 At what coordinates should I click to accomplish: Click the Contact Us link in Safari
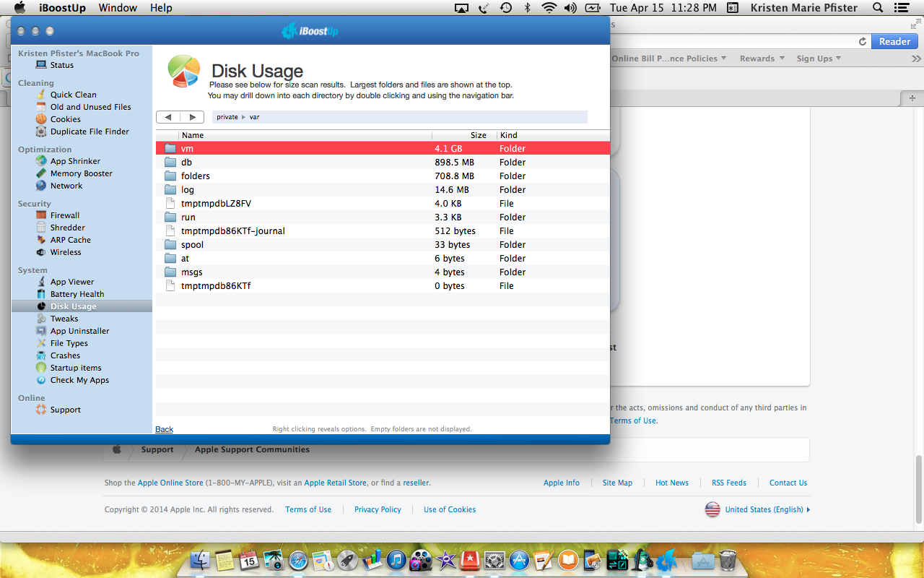pos(788,483)
